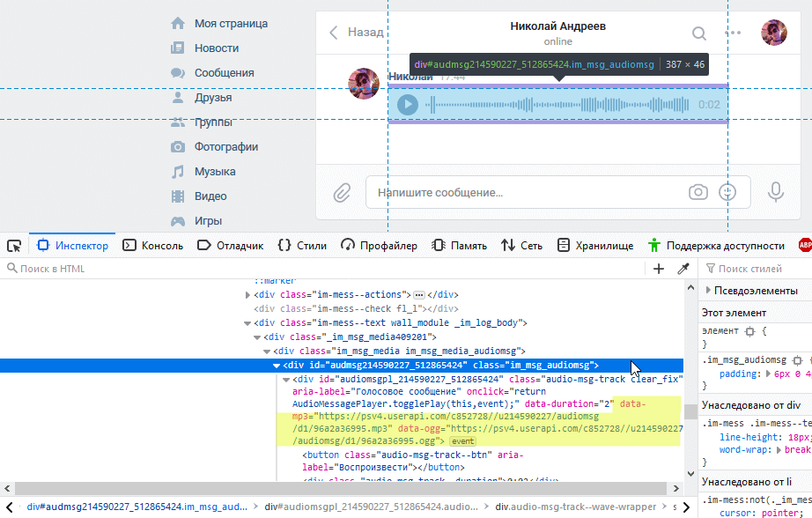
Task: Open Поддержка доступности tab
Action: point(716,246)
